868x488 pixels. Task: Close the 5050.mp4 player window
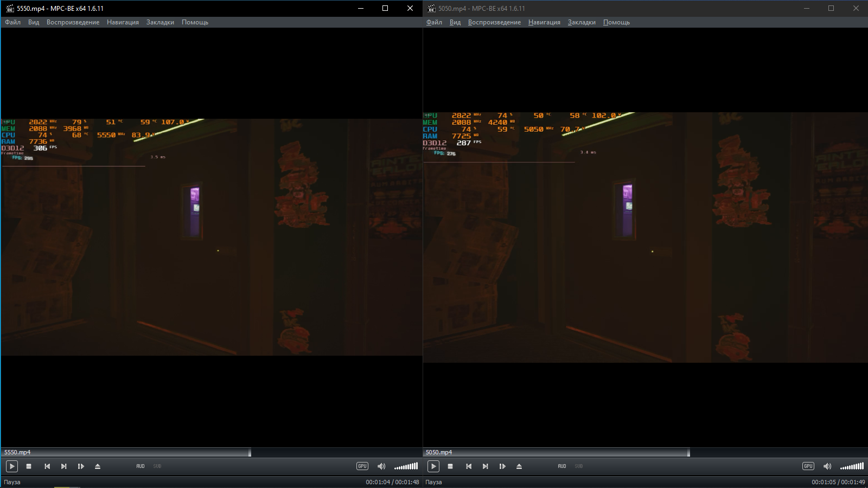[856, 8]
